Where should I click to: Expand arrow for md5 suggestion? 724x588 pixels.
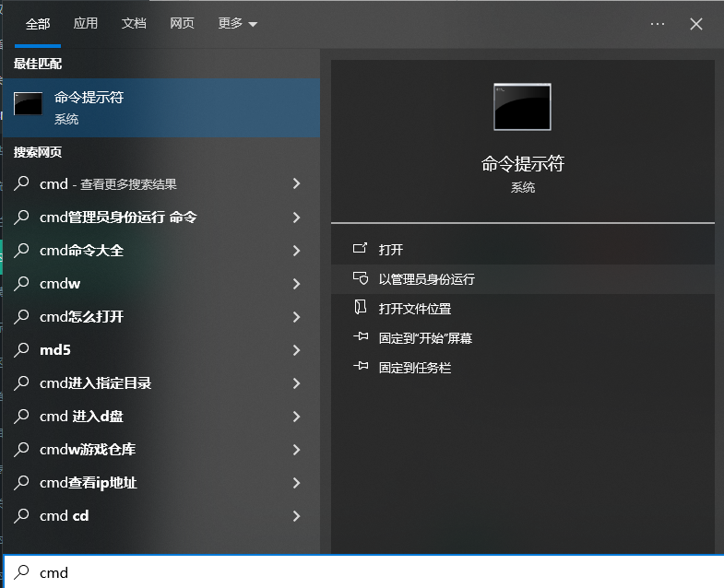point(296,350)
